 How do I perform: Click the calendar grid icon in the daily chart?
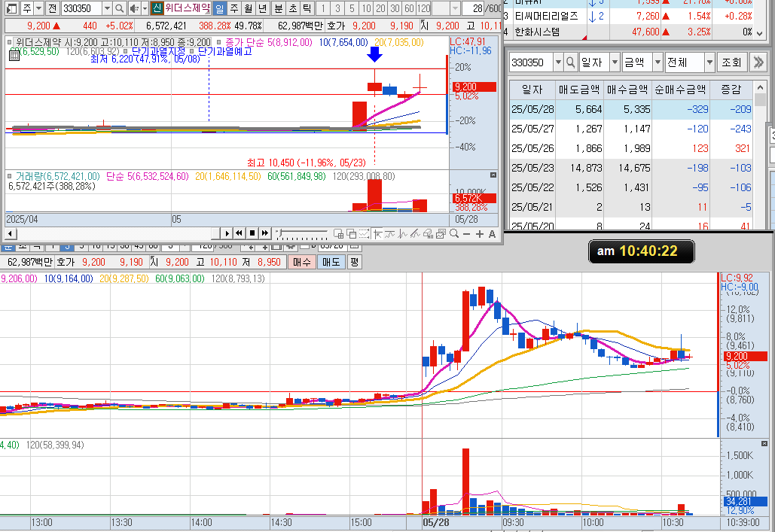click(14, 56)
